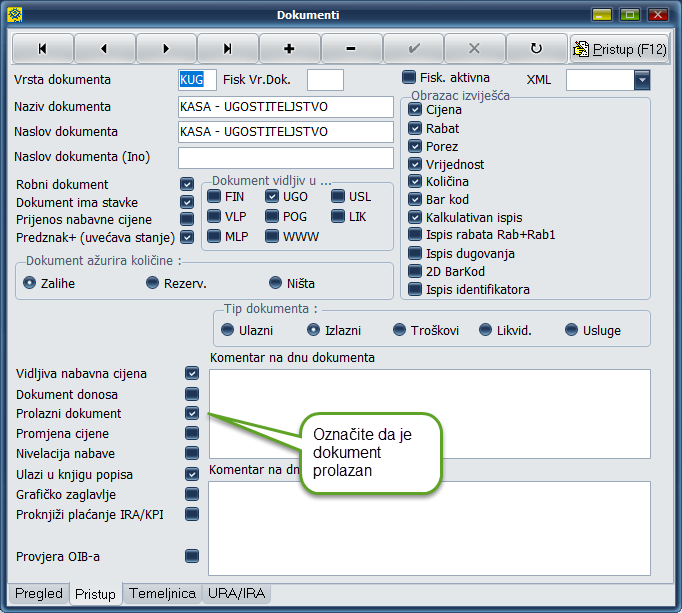682x613 pixels.
Task: Jump to the last record
Action: click(x=227, y=48)
